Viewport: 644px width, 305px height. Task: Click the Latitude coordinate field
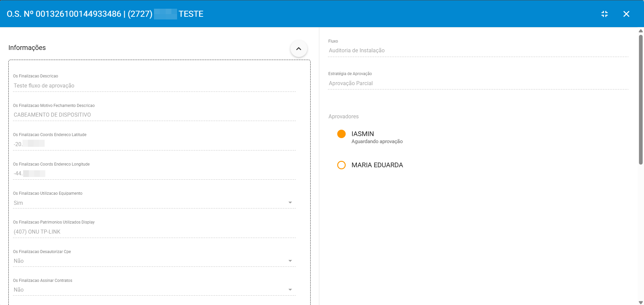(154, 144)
